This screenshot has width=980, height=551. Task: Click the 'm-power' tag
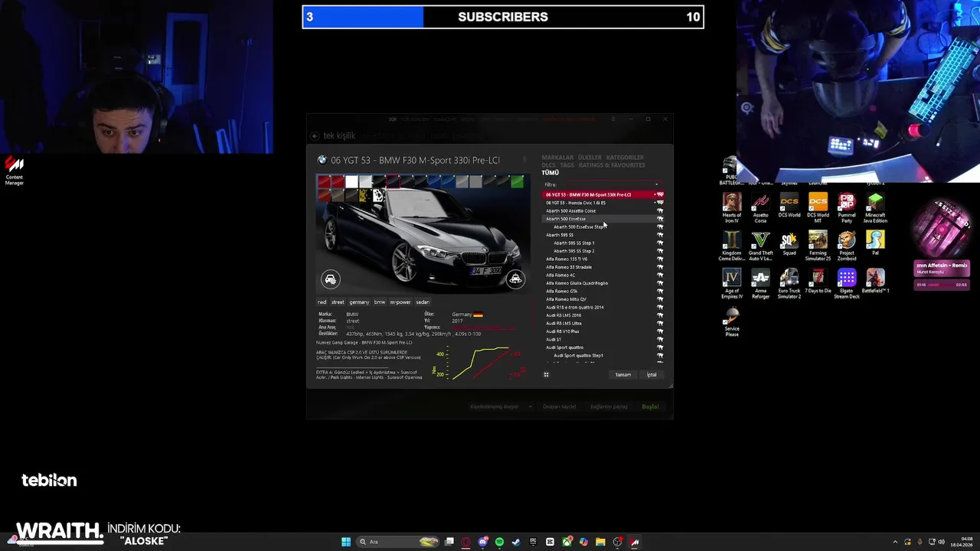400,302
